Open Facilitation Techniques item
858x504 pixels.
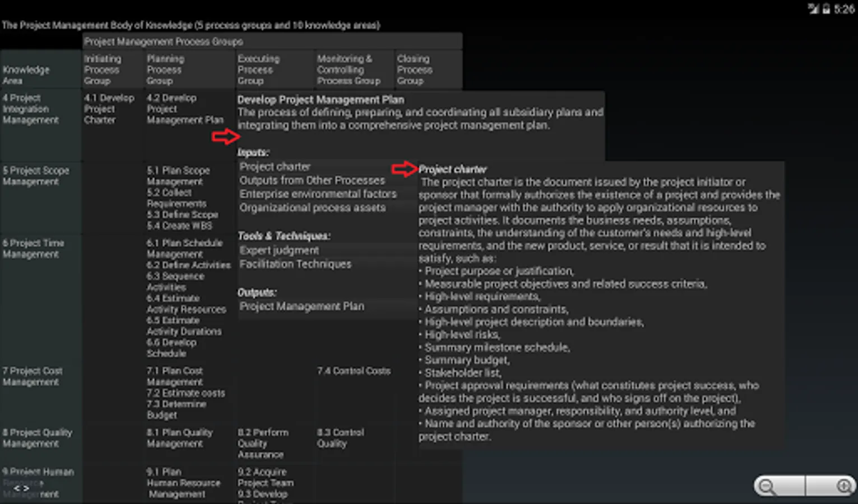pos(295,264)
